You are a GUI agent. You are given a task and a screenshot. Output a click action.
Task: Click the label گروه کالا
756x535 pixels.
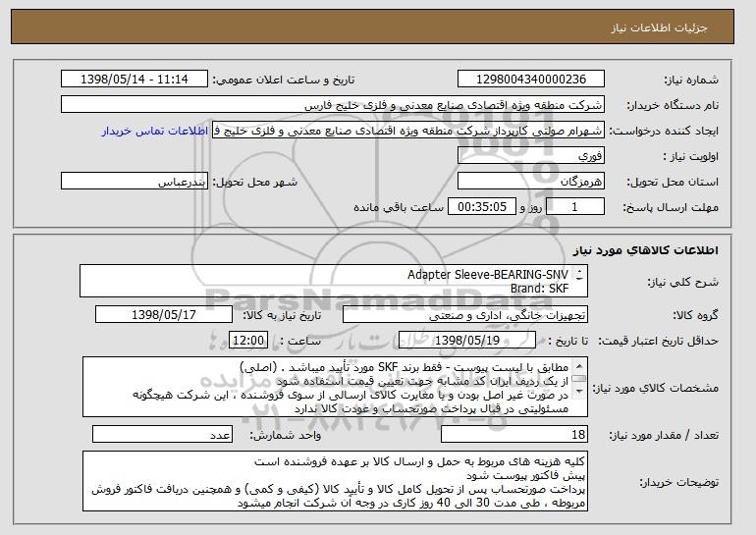[x=696, y=316]
